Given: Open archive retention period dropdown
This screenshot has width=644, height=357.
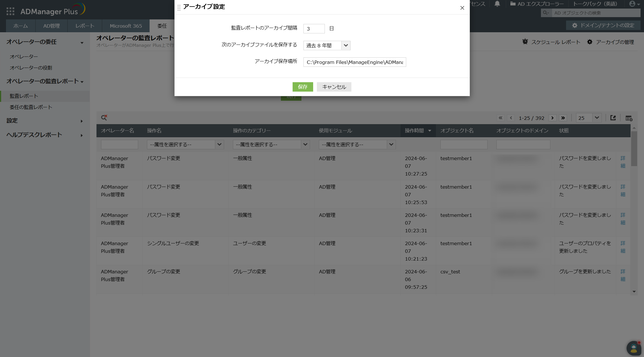Looking at the screenshot, I should coord(327,45).
